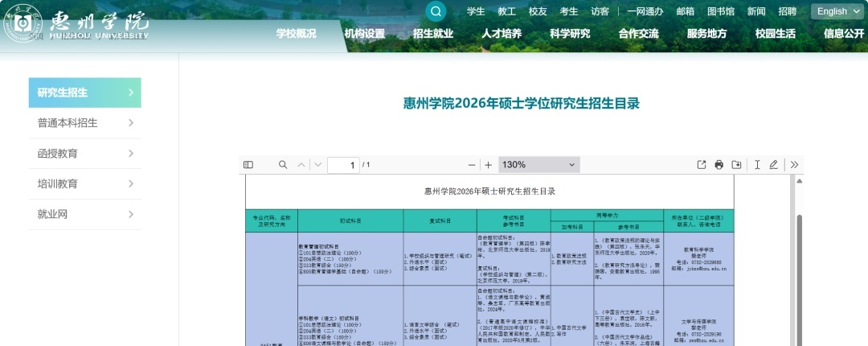Click the PDF zoom in plus button

(488, 165)
